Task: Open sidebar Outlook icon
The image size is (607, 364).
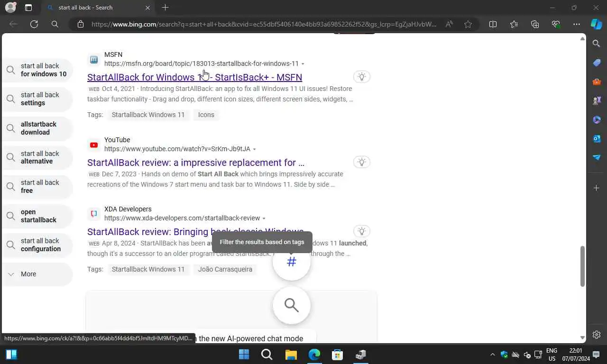Action: coord(597,138)
